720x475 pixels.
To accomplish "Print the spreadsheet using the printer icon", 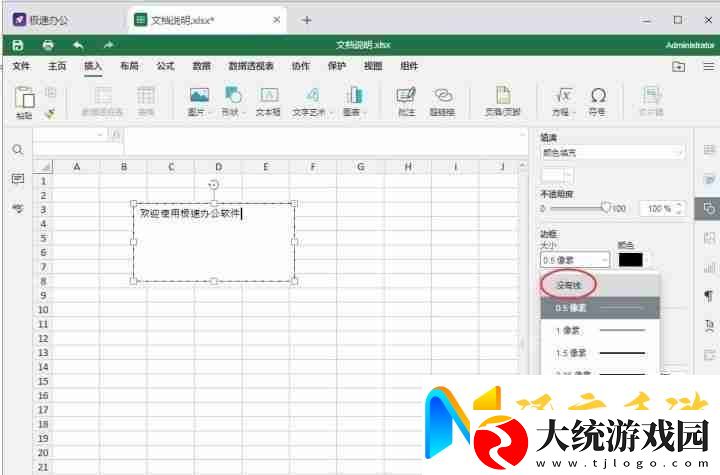I will tap(48, 45).
